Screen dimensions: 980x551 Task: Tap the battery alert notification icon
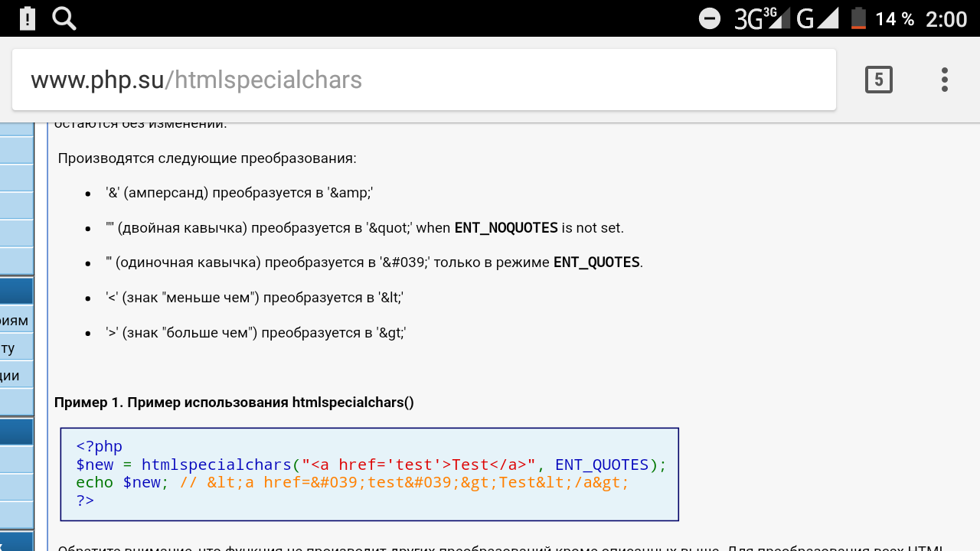click(x=27, y=18)
